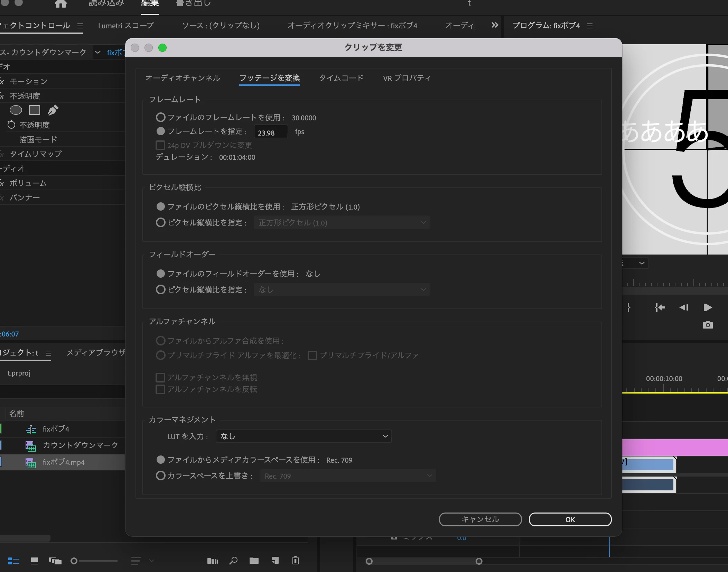
Task: Switch to the タイムコード tab
Action: tap(341, 78)
